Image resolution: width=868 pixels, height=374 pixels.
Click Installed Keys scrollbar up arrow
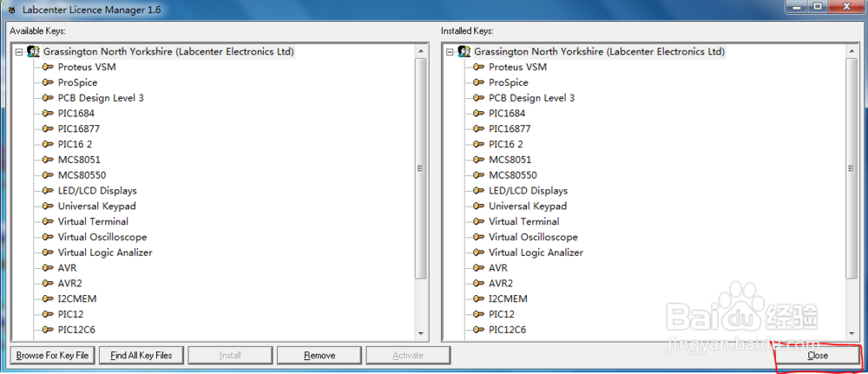852,51
